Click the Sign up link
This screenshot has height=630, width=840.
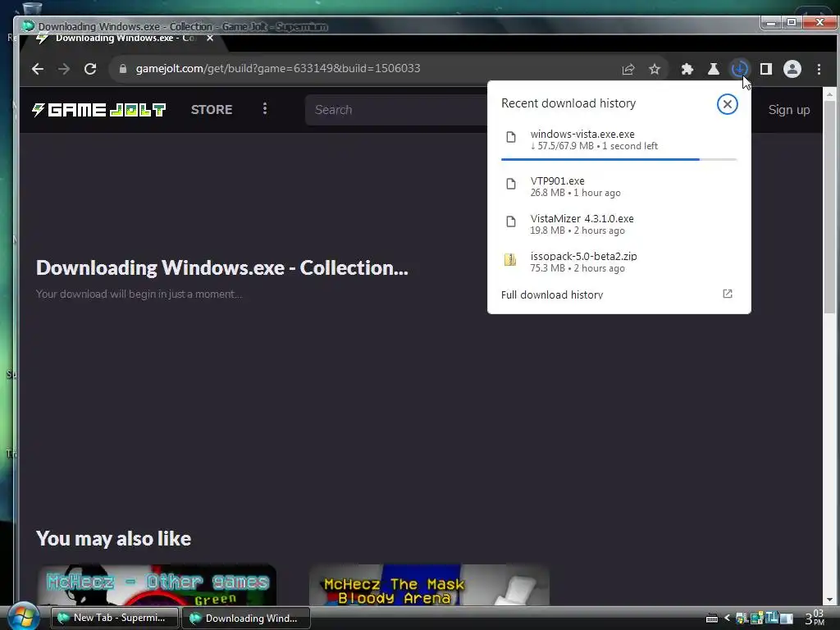[x=788, y=110]
